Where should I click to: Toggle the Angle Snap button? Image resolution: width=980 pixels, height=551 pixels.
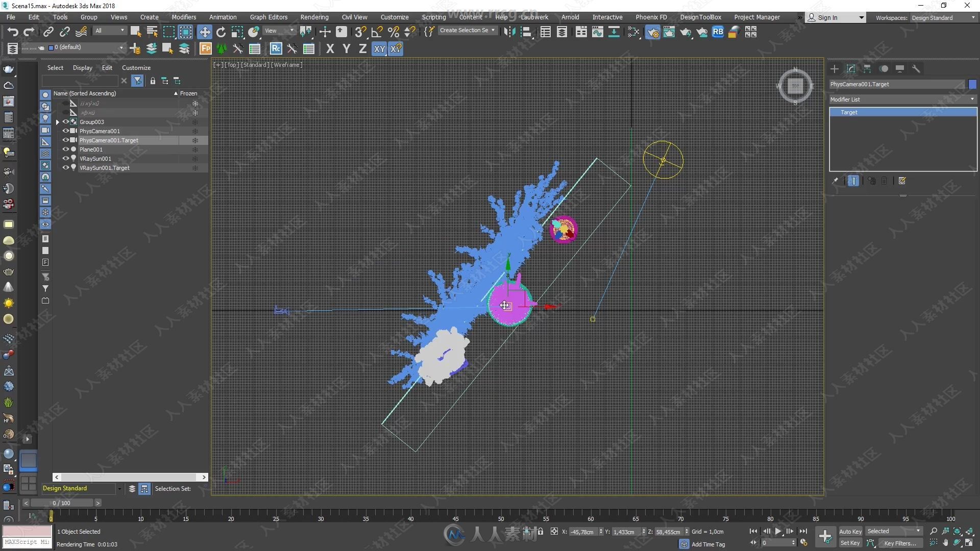pos(377,32)
